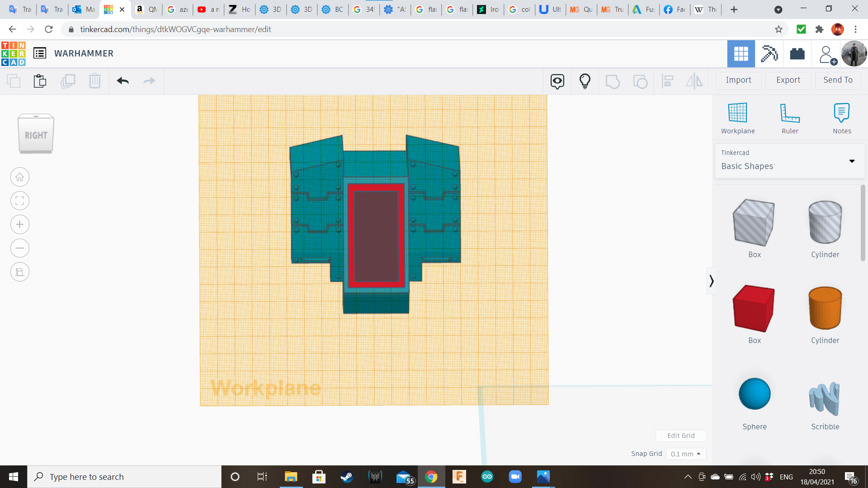Viewport: 868px width, 488px height.
Task: Collapse the shapes panel chevron
Action: (711, 281)
